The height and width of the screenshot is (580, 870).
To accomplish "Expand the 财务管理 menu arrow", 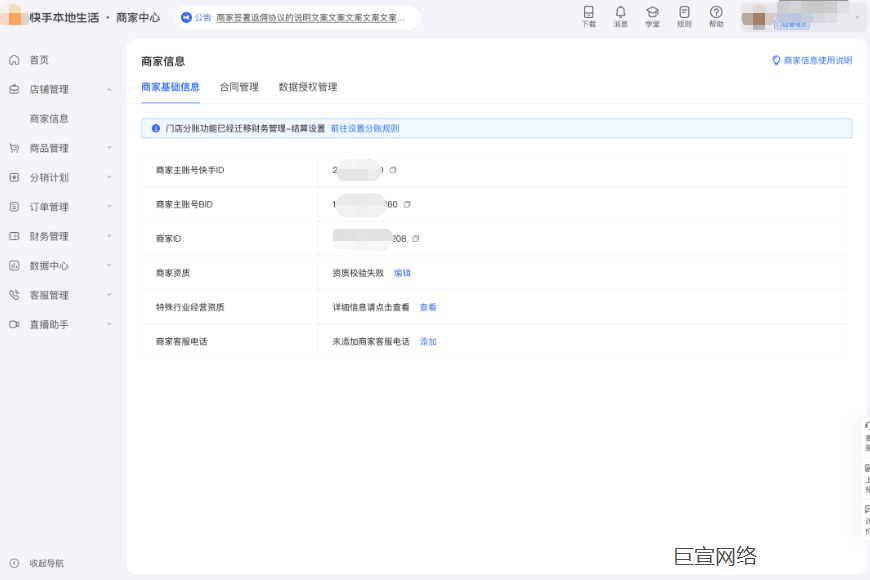I will coord(109,236).
